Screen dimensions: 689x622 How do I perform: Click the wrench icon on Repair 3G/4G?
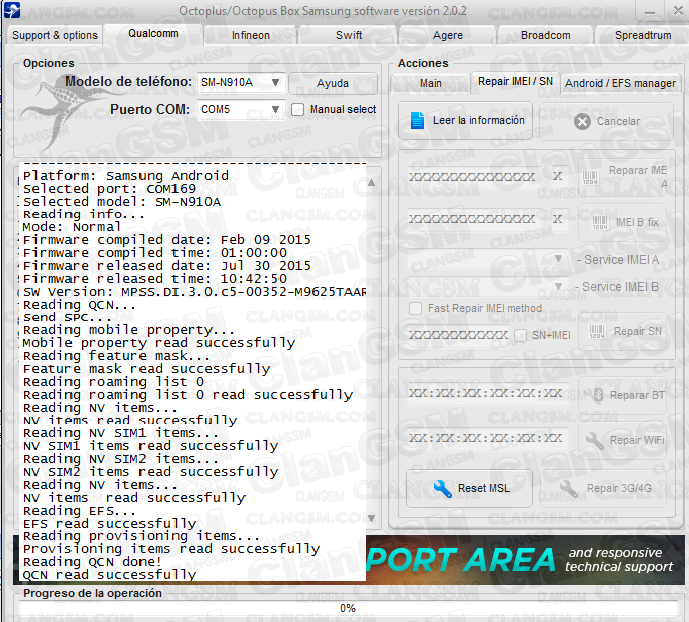(569, 488)
